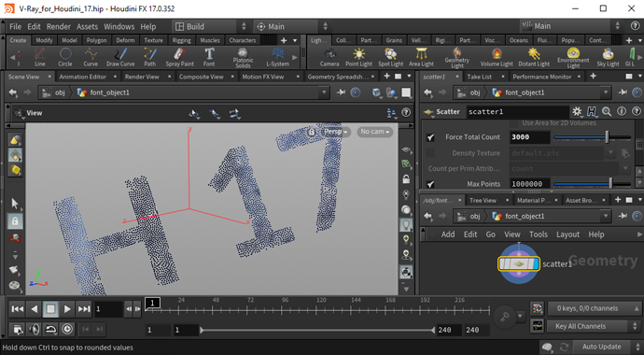Viewport: 644px width, 355px height.
Task: Open the Render menu
Action: pyautogui.click(x=58, y=27)
